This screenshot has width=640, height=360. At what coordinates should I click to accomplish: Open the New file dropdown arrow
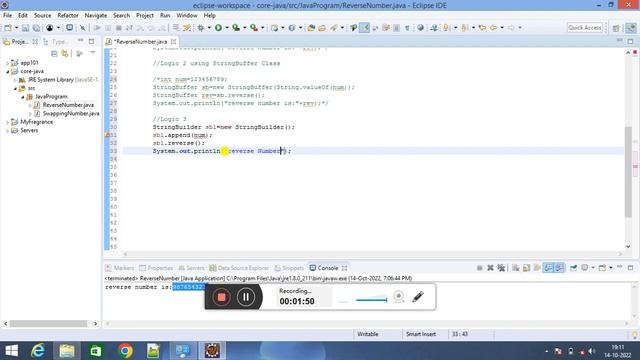[16, 28]
